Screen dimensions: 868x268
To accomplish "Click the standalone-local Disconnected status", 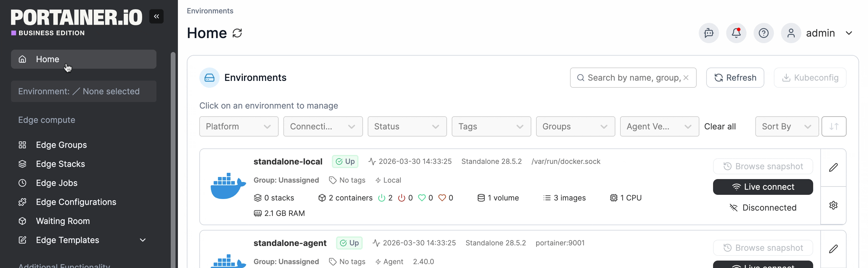I will click(x=763, y=208).
